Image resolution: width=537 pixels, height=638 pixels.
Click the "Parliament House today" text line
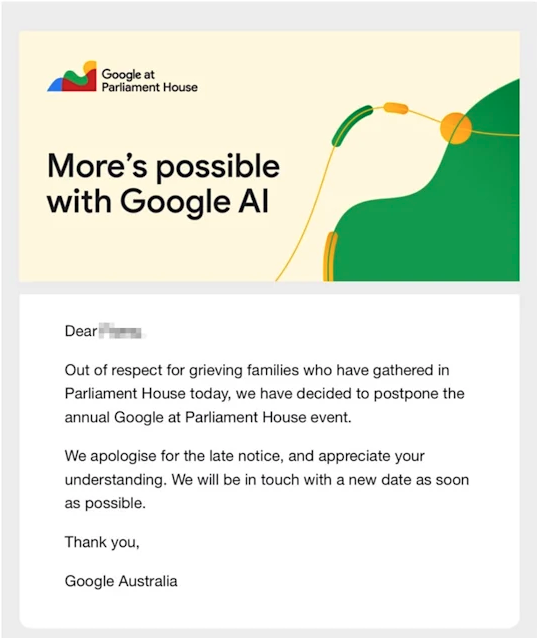click(264, 394)
